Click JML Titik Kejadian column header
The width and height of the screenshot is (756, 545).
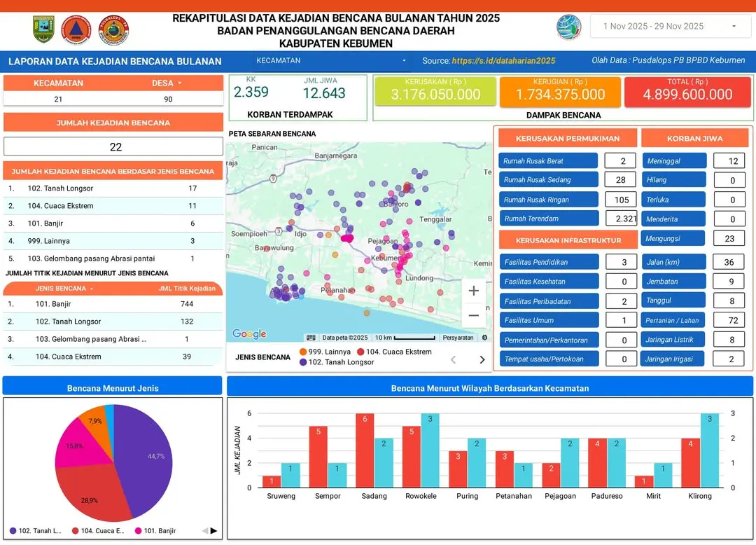click(x=187, y=289)
